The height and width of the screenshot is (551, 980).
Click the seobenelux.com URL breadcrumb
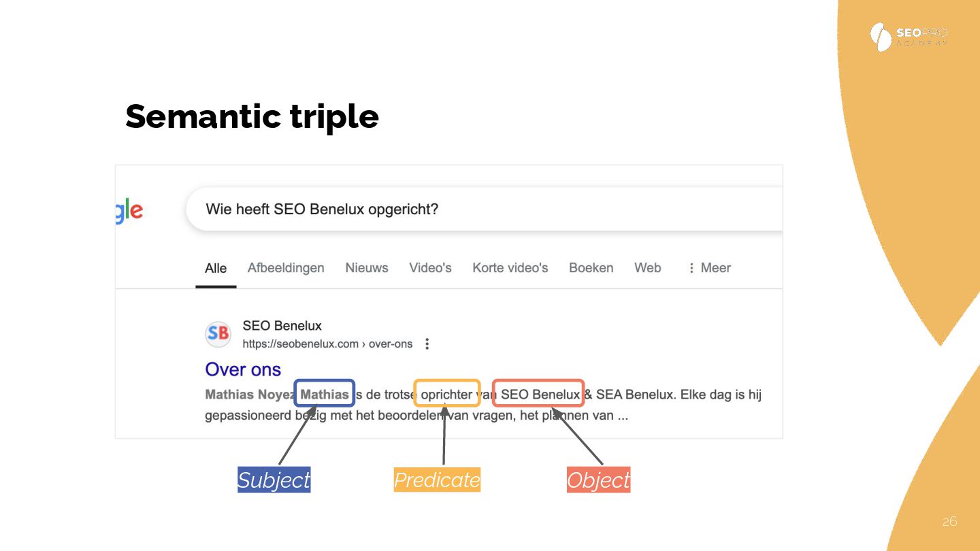click(x=327, y=344)
